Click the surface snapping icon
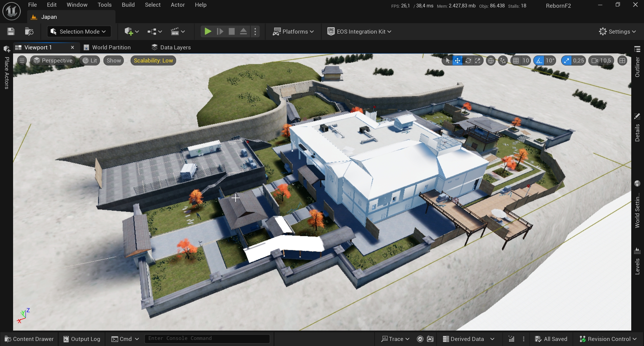 pos(503,61)
